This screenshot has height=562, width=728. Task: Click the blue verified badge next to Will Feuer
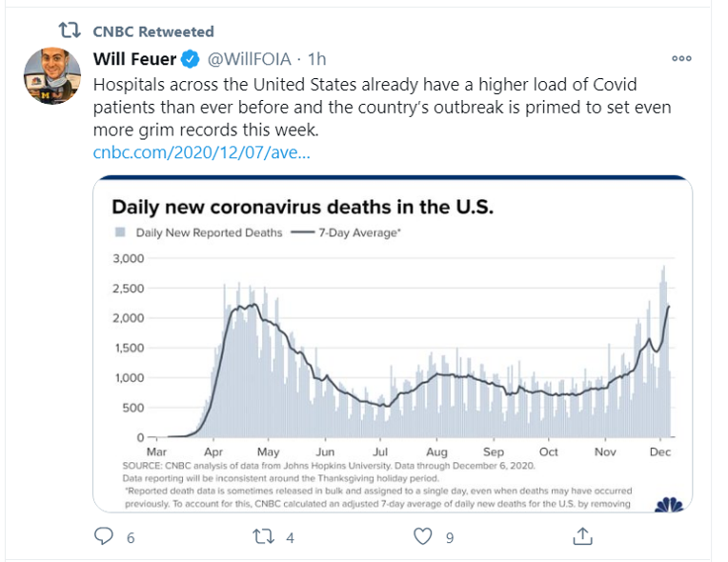[190, 59]
